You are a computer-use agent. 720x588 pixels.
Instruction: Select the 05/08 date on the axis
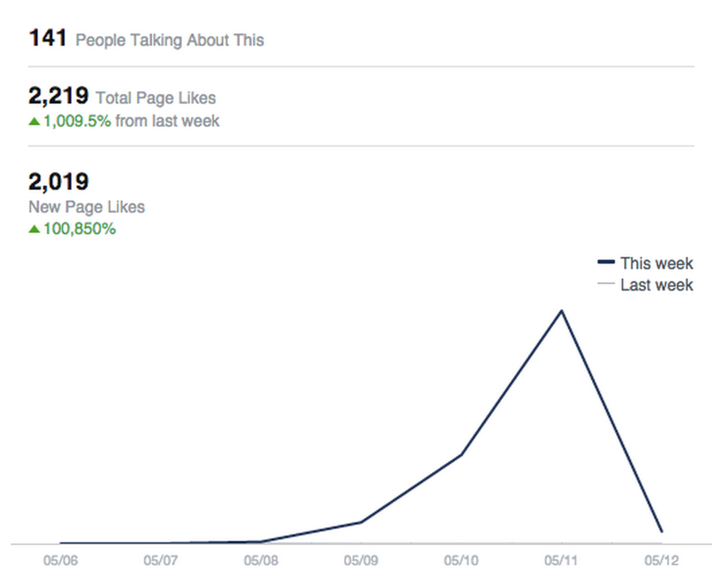[260, 560]
